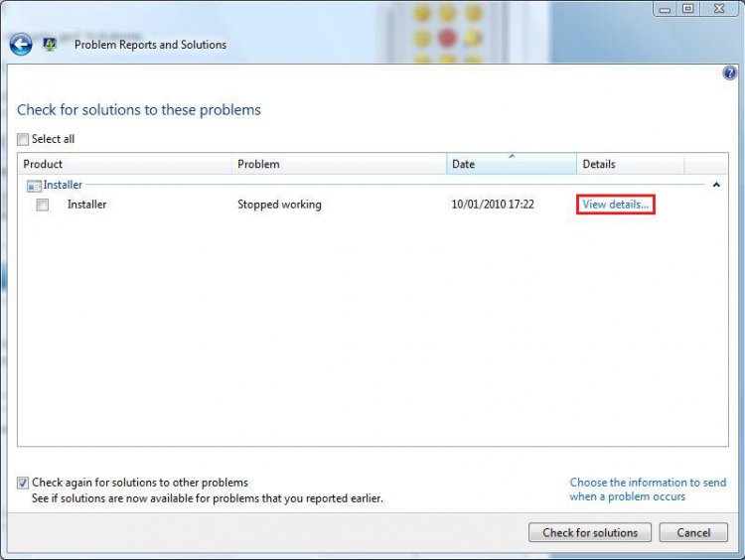
Task: Click the Details column header
Action: point(630,164)
